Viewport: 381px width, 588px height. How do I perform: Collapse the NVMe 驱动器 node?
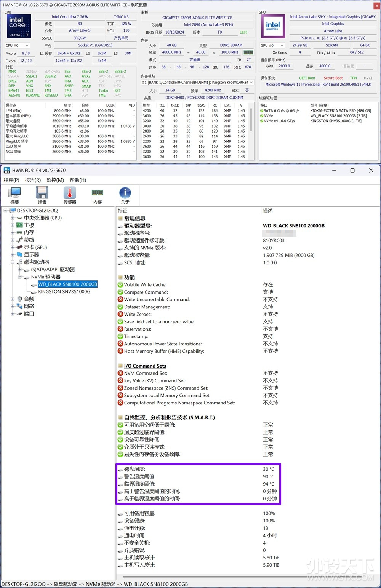point(20,277)
